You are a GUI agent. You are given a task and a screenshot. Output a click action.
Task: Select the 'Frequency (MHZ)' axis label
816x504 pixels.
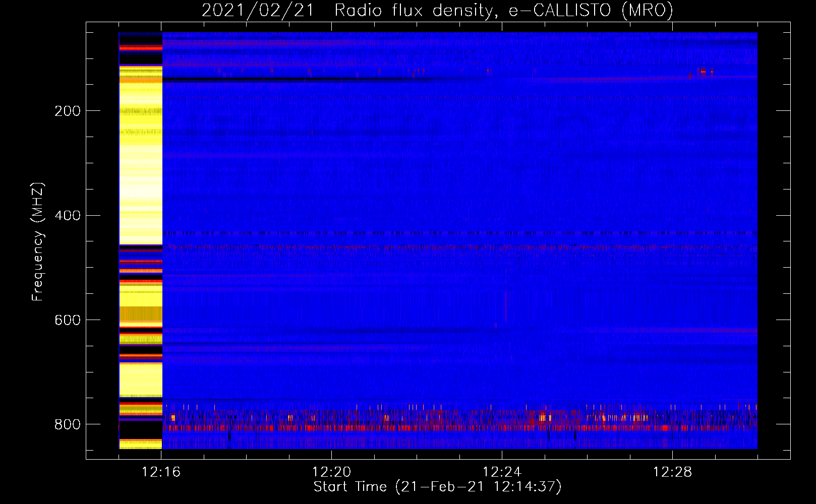click(x=38, y=242)
